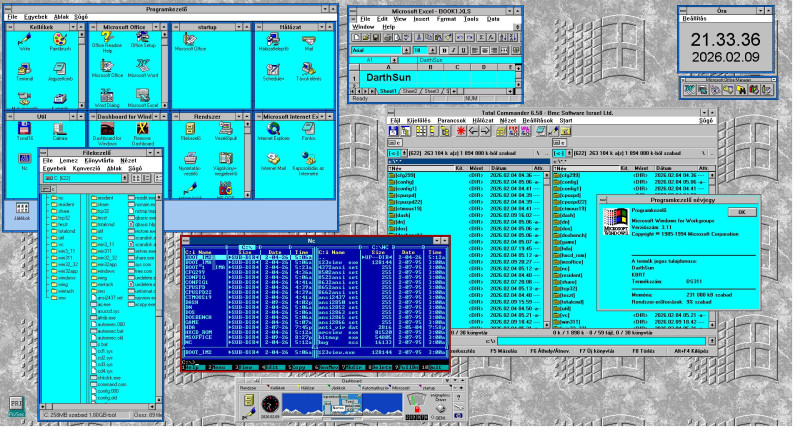The width and height of the screenshot is (800, 434).
Task: Click OK in the Programkezelő névjegy dialog
Action: pos(741,212)
